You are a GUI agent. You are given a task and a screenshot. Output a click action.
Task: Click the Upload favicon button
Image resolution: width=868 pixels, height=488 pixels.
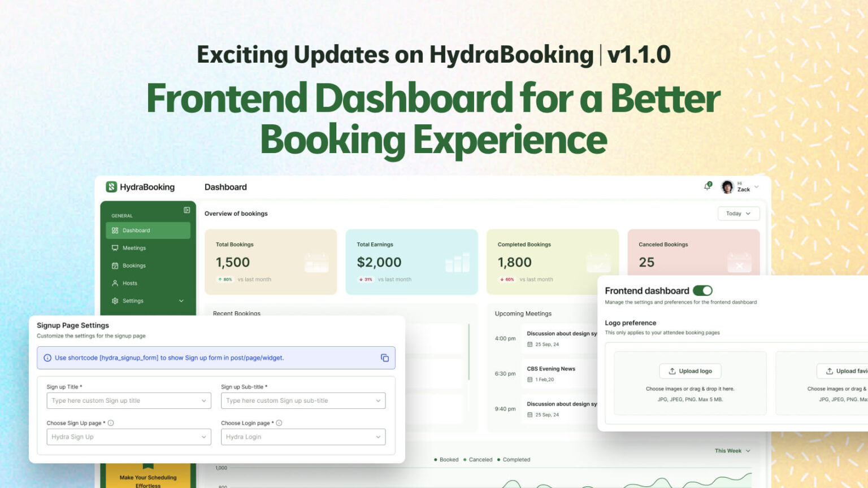845,371
